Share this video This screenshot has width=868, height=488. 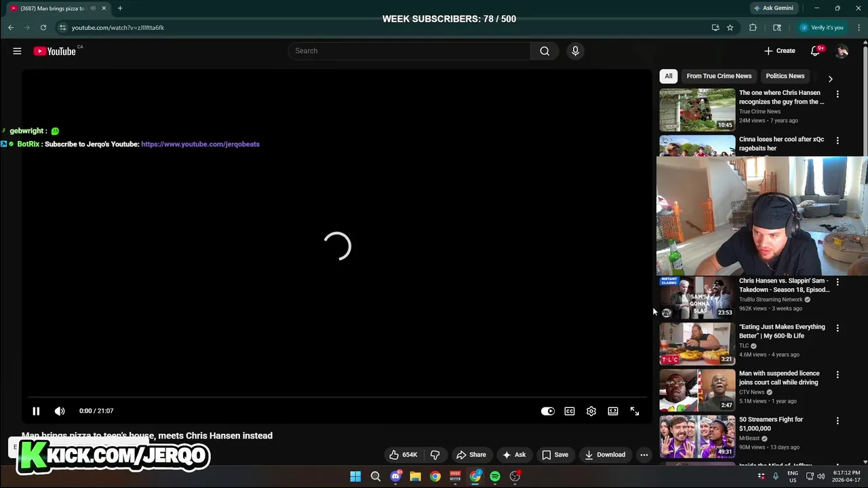pyautogui.click(x=471, y=455)
